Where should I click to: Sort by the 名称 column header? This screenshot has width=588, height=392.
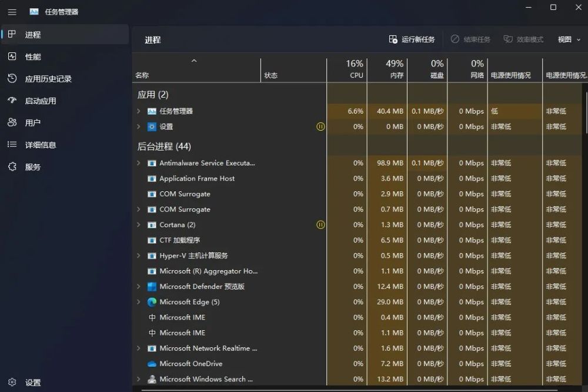point(196,69)
